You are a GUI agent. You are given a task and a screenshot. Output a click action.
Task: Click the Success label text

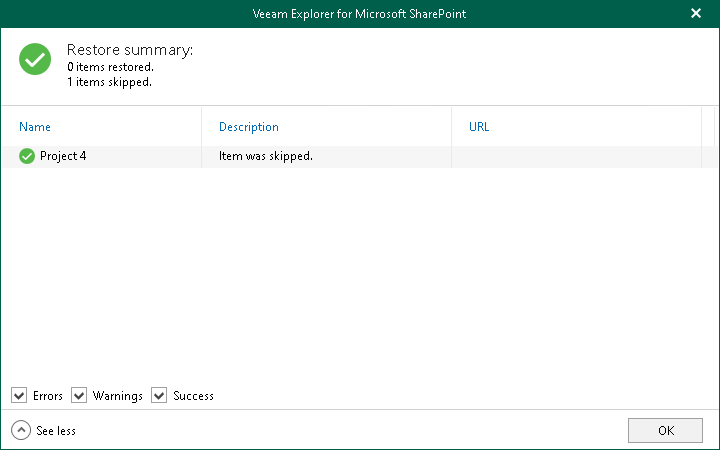point(193,396)
